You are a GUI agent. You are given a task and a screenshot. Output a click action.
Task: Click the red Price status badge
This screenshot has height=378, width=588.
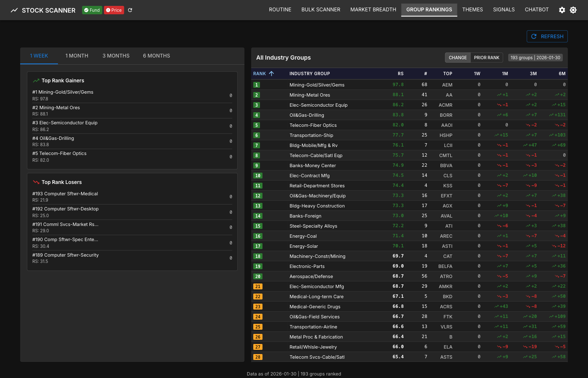(114, 10)
